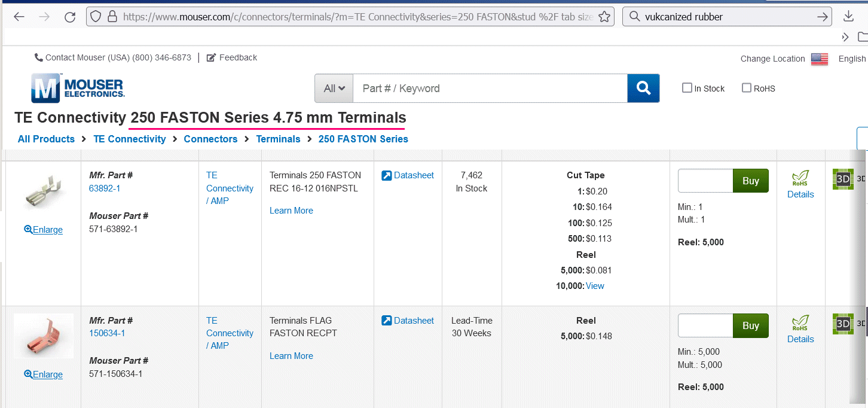This screenshot has height=408, width=868.
Task: Click the quantity field for 63892-1
Action: point(705,181)
